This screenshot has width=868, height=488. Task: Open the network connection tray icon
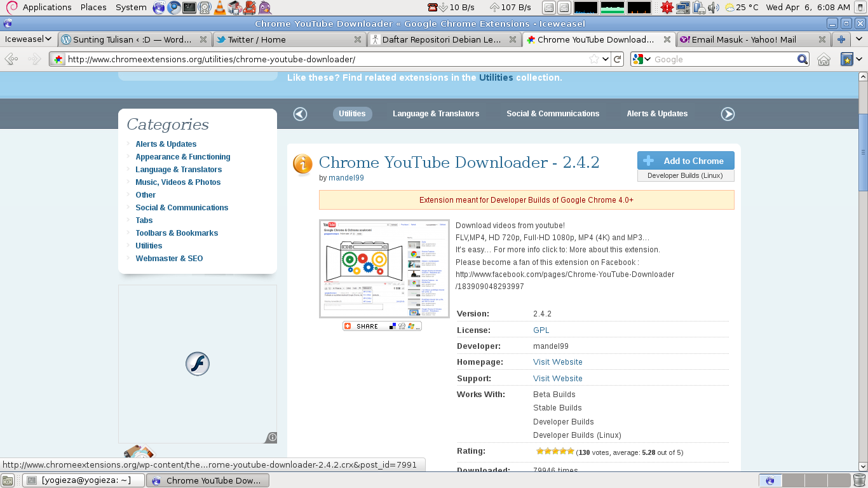tap(683, 8)
